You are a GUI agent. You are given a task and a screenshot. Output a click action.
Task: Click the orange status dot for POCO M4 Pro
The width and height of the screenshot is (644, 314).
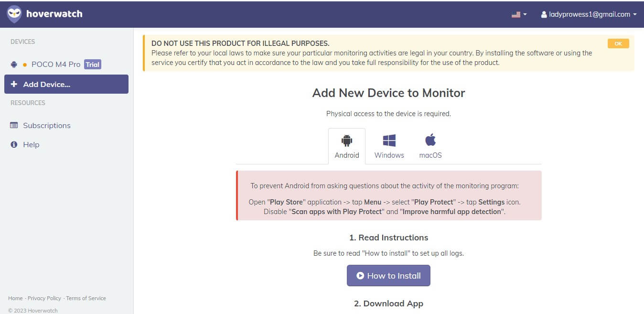click(x=25, y=65)
